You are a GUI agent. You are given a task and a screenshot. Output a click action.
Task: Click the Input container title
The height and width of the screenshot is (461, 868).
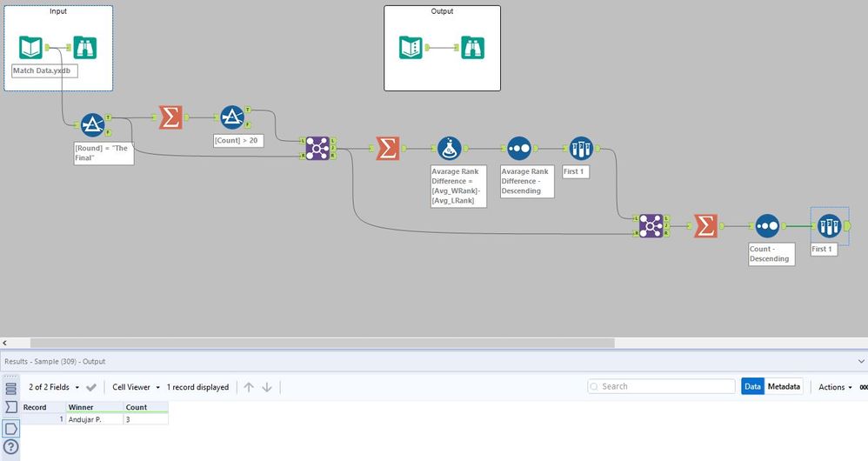[58, 11]
